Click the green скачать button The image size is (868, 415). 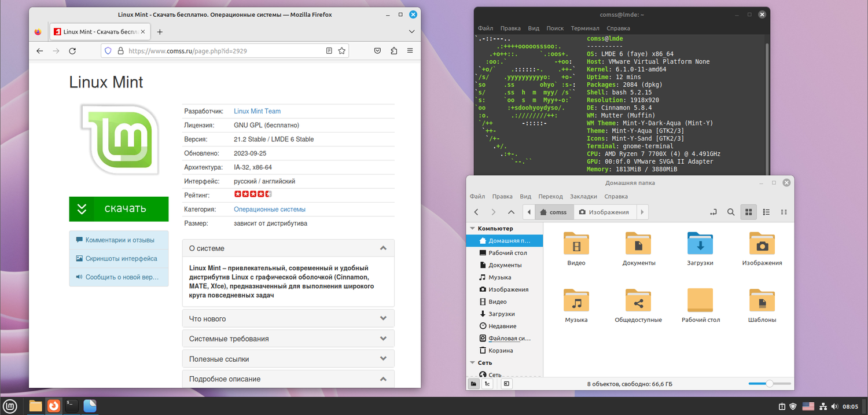[119, 209]
